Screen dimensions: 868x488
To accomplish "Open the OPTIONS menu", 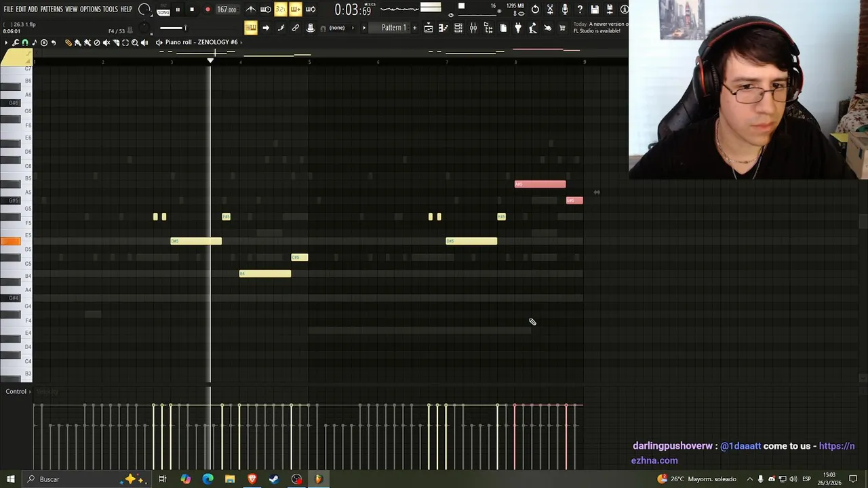I will [90, 9].
